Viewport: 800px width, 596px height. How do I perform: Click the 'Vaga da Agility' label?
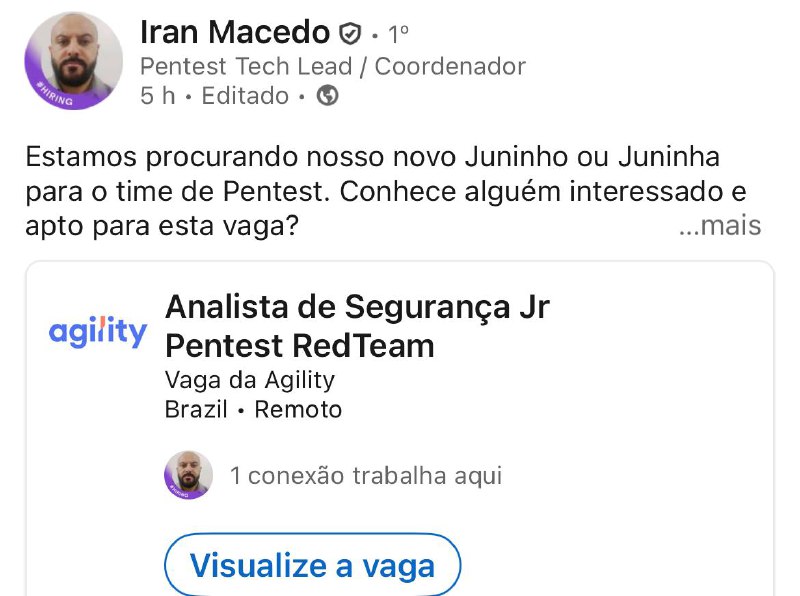tap(250, 380)
